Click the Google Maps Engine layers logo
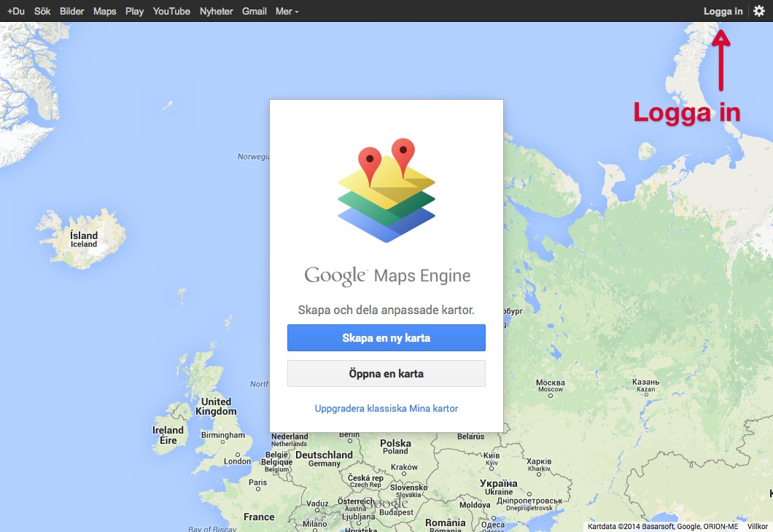This screenshot has height=532, width=773. pyautogui.click(x=386, y=190)
